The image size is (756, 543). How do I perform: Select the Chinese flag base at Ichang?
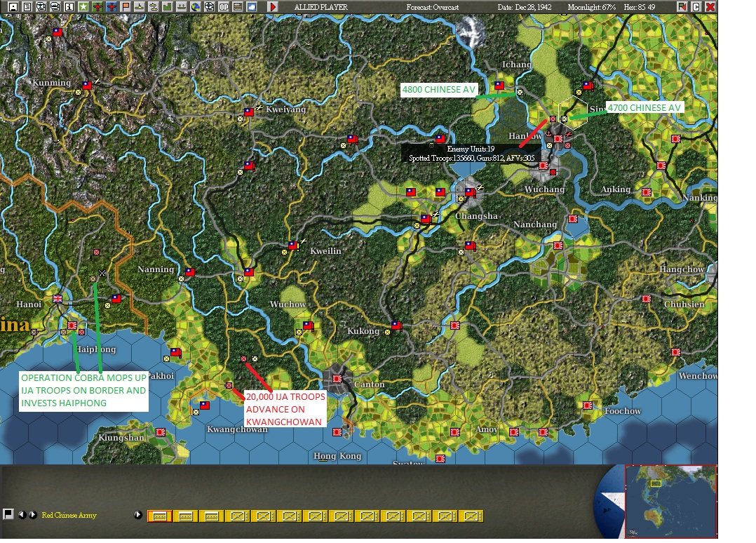click(x=499, y=86)
